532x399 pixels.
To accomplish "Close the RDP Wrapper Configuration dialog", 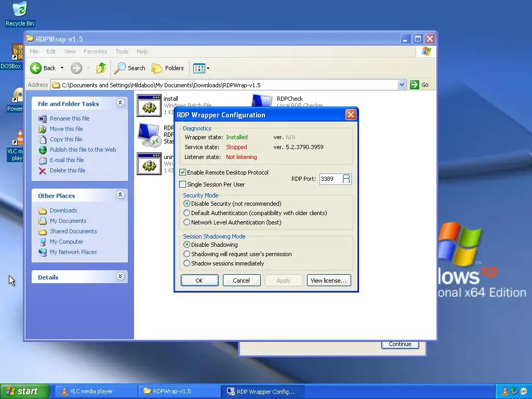I will [351, 115].
